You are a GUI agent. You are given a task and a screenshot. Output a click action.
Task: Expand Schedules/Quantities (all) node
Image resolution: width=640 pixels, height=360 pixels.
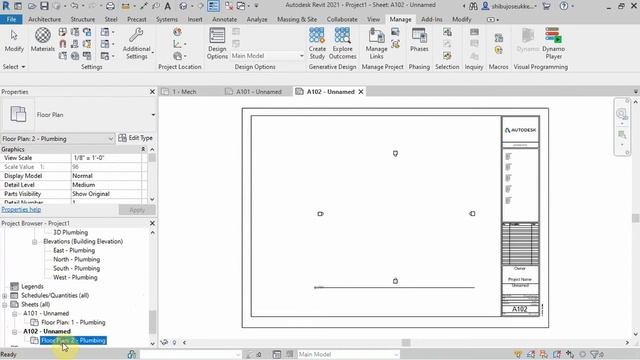(4, 296)
